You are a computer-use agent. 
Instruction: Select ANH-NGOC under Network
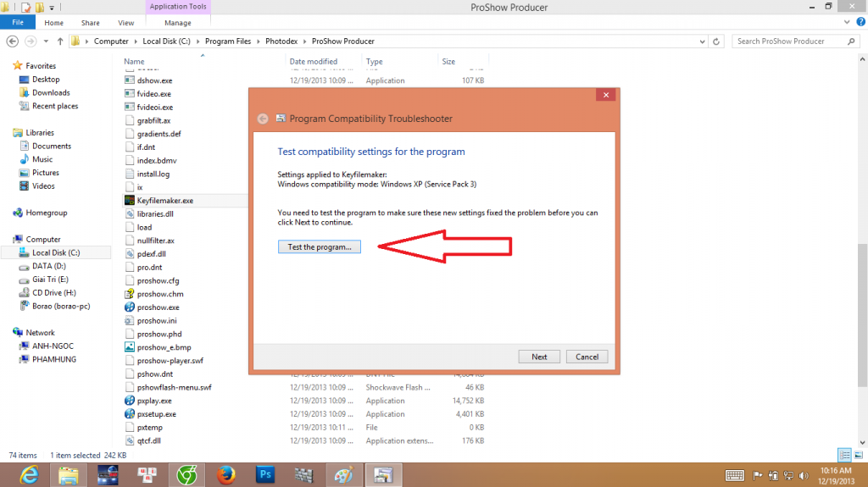click(x=53, y=346)
